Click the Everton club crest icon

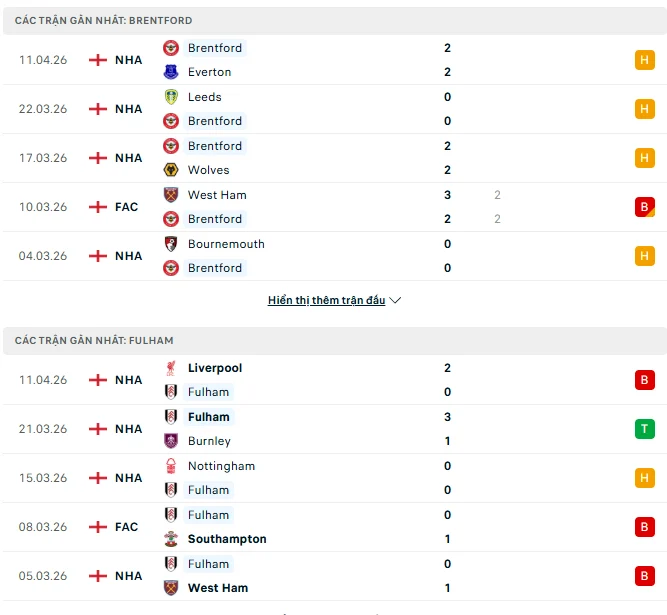[171, 72]
